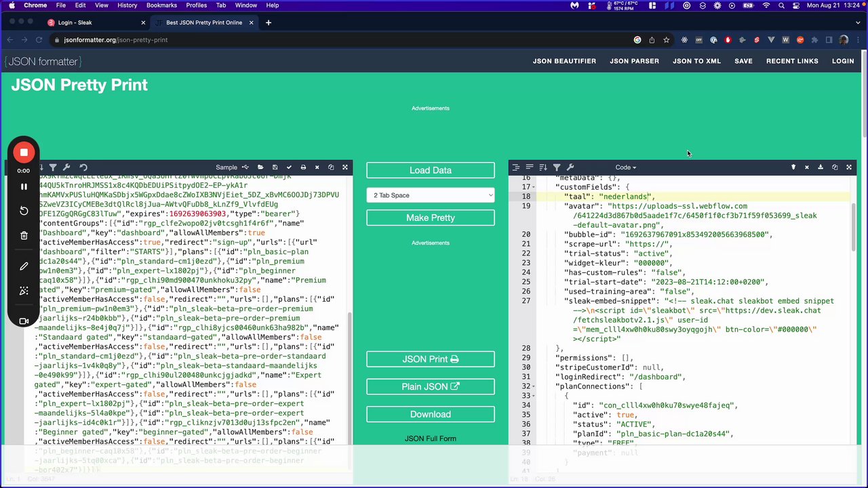Open the History menu in the menu bar
The width and height of the screenshot is (868, 488).
[x=127, y=5]
